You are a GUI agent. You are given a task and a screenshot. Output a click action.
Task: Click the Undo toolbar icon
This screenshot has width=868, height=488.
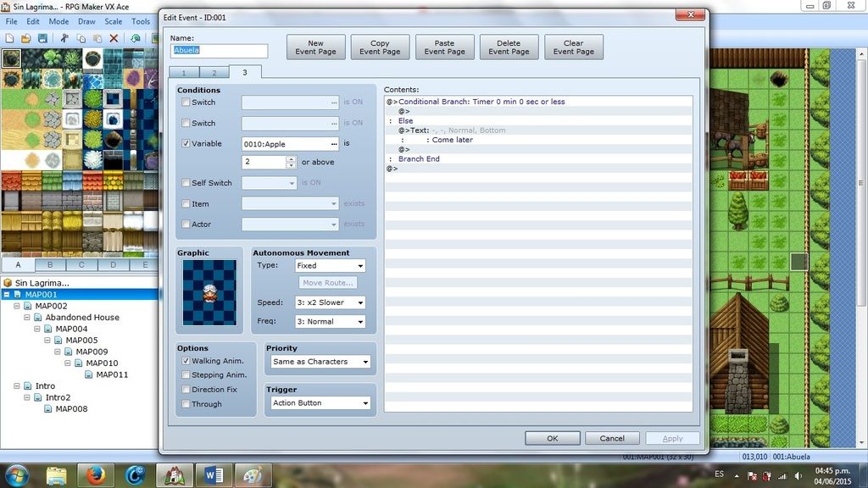(136, 37)
